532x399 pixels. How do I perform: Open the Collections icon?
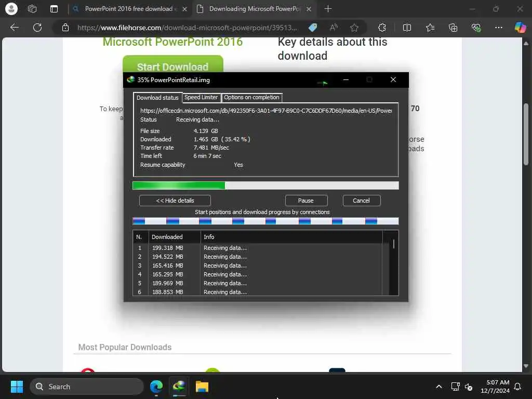point(453,28)
